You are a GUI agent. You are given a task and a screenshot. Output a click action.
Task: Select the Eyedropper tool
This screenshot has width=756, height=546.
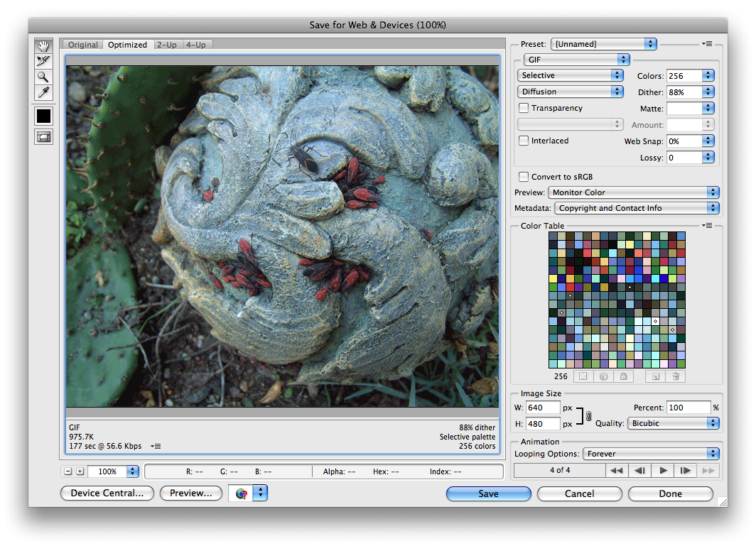[x=44, y=93]
